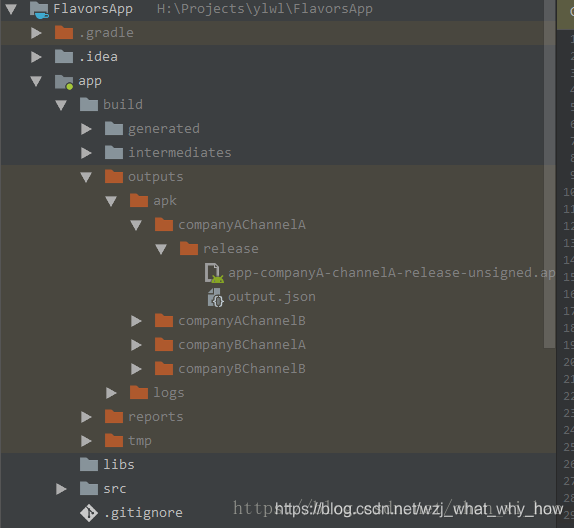574x528 pixels.
Task: Select app-companyA-channelA-release-unsigned apk file
Action: (x=392, y=274)
